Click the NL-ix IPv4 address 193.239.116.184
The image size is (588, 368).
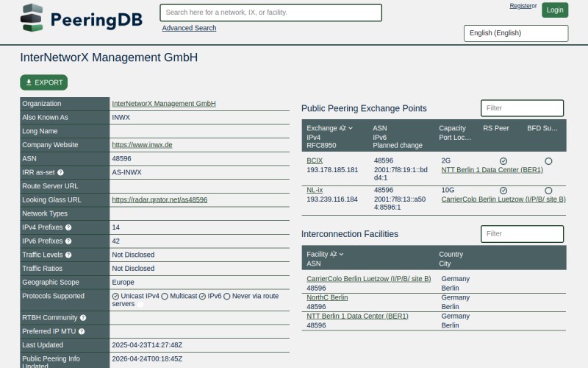pyautogui.click(x=332, y=199)
